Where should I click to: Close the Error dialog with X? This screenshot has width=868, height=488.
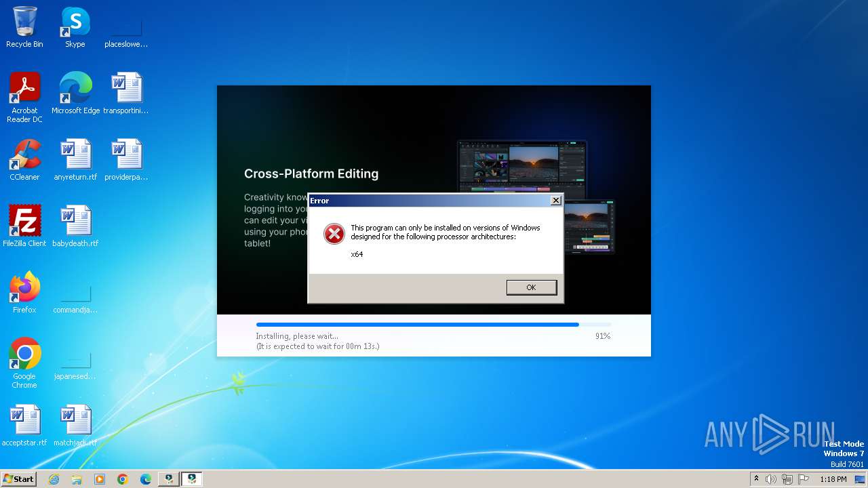click(x=555, y=200)
